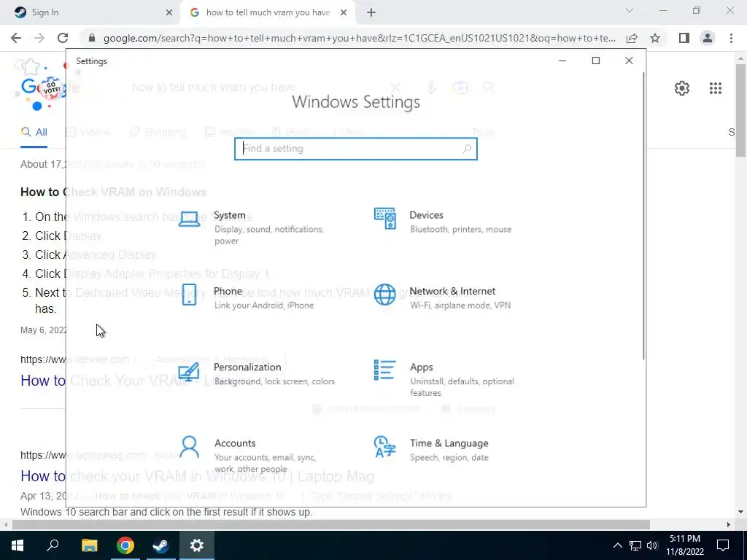Open Time & Language settings icon
747x560 pixels.
click(x=385, y=446)
